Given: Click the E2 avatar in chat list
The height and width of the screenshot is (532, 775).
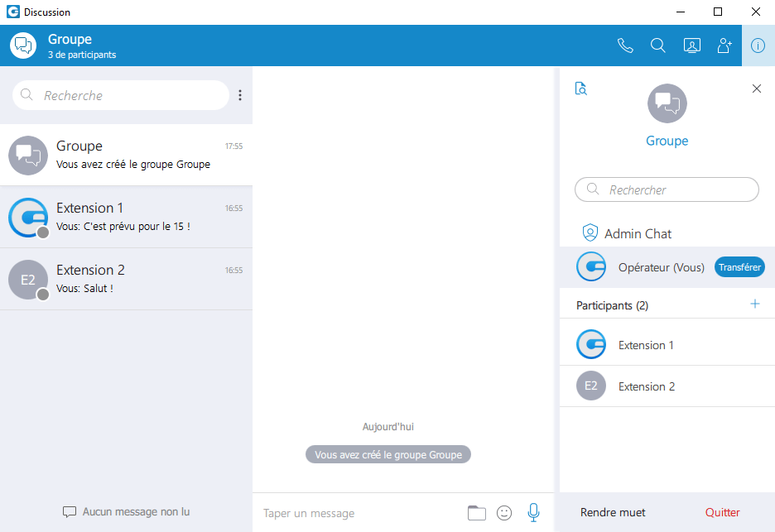Looking at the screenshot, I should [x=28, y=280].
